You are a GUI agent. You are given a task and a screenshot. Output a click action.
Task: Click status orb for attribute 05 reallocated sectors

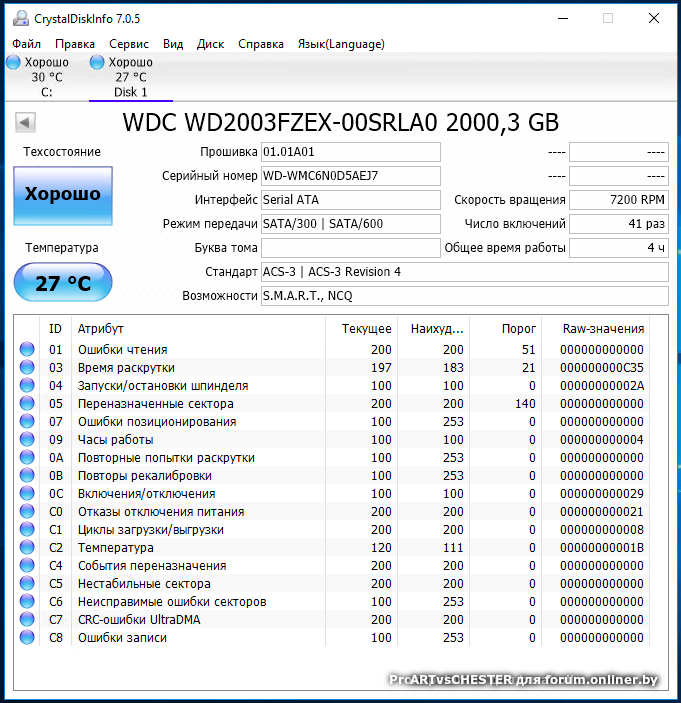(x=27, y=404)
